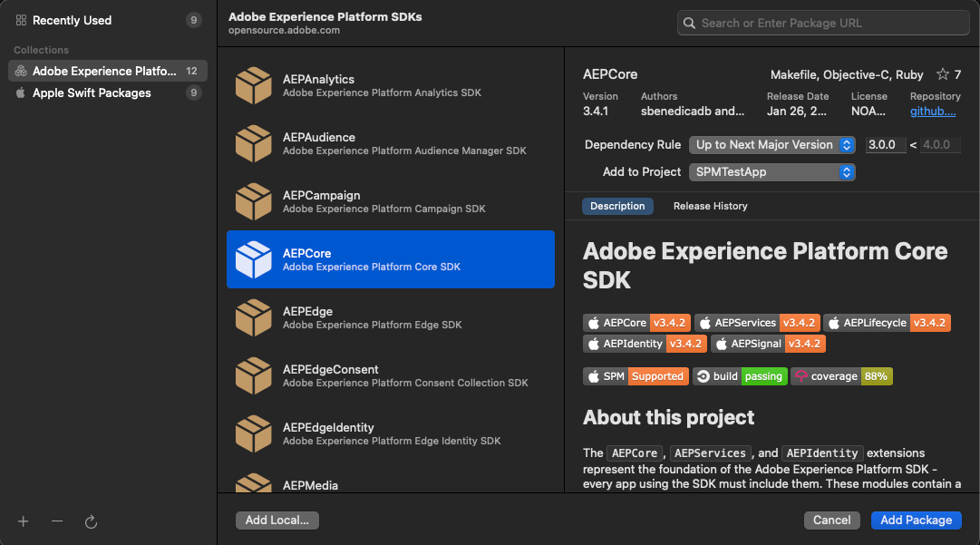980x545 pixels.
Task: Select the Apple Swift Packages collection
Action: click(108, 93)
